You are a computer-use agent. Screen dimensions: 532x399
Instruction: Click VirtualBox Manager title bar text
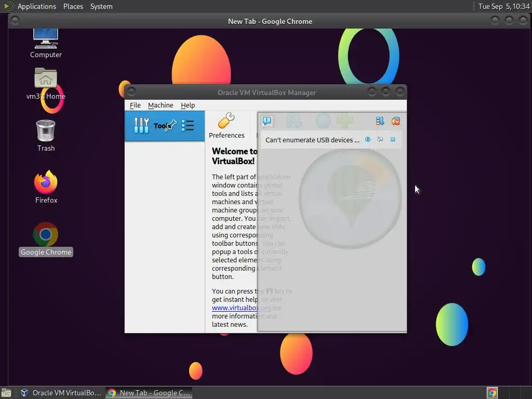[267, 92]
